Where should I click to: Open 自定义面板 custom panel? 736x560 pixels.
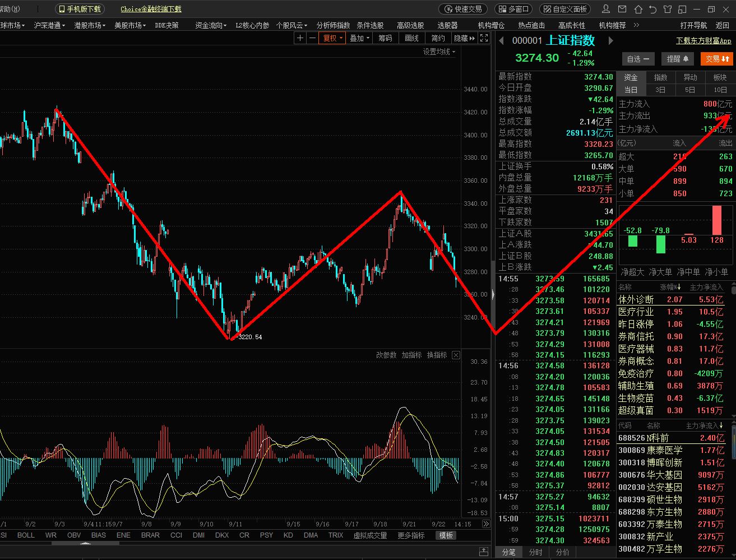click(x=565, y=9)
